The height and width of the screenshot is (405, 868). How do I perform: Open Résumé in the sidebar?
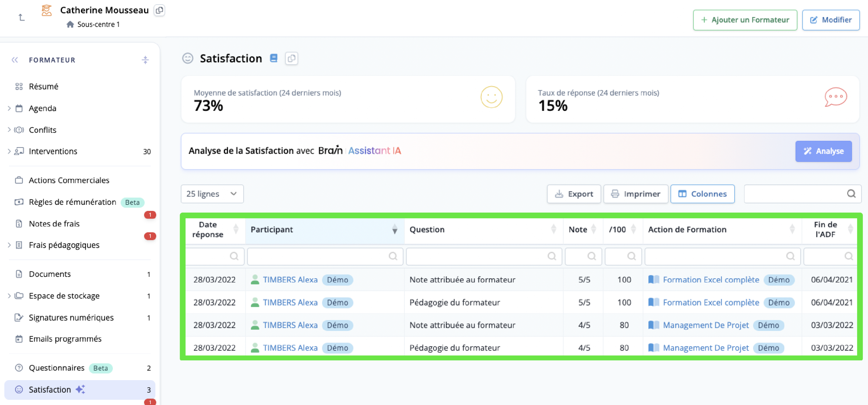tap(43, 86)
